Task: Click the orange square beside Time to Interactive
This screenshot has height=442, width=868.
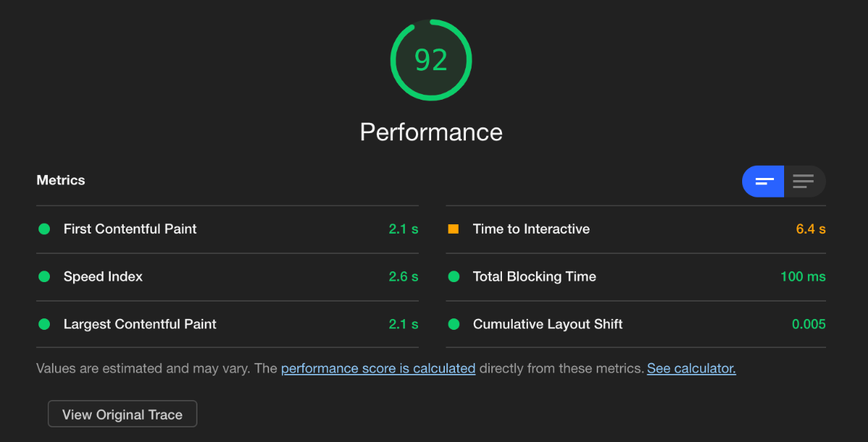Action: tap(454, 229)
